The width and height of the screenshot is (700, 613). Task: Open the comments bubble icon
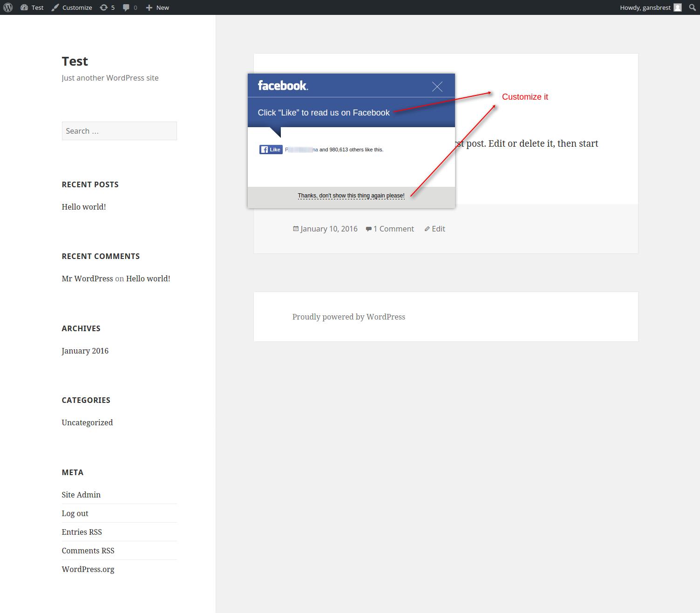tap(129, 7)
